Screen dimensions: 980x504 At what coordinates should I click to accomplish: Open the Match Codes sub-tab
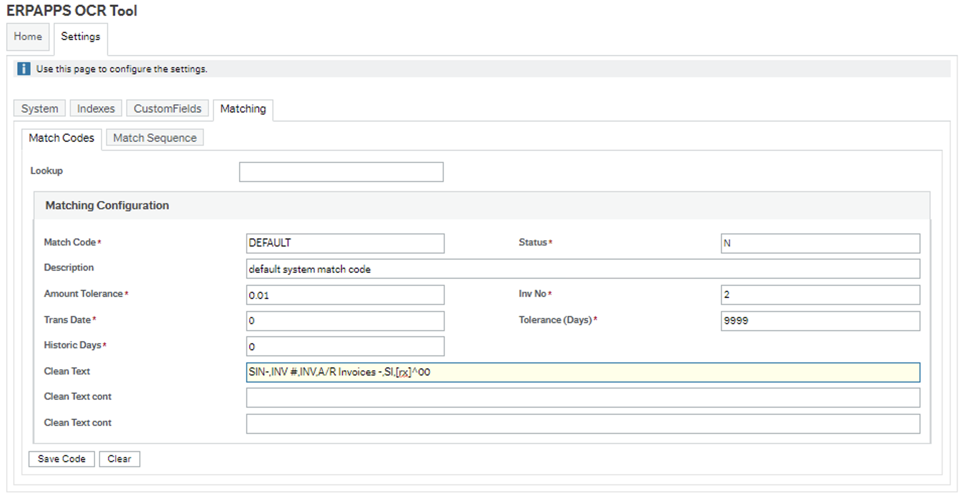point(62,138)
